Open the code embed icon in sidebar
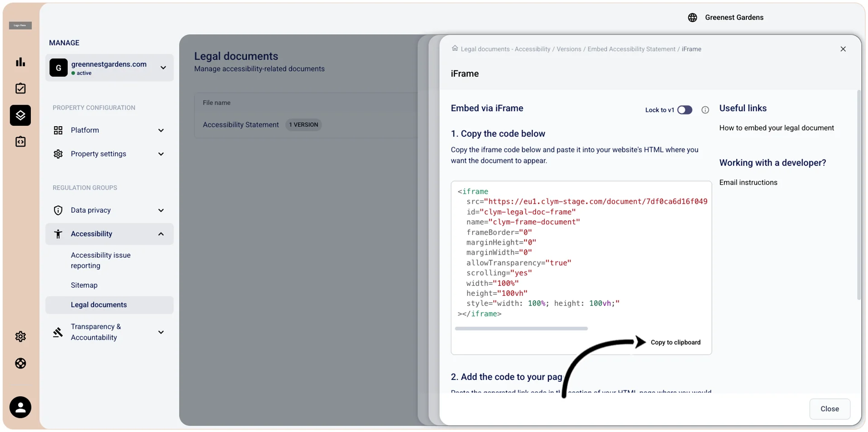Image resolution: width=868 pixels, height=432 pixels. click(x=20, y=142)
